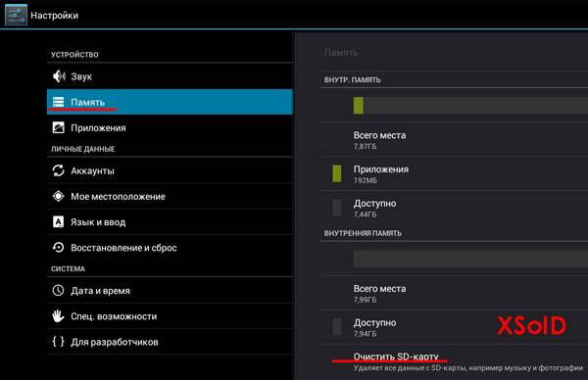Screen dimensions: 588x380
Task: Select the Память menu entry
Action: (170, 102)
